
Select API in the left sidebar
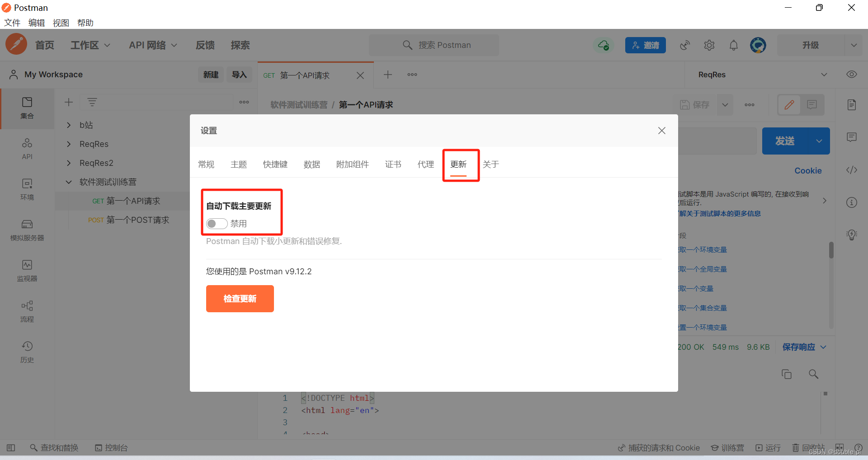[27, 149]
